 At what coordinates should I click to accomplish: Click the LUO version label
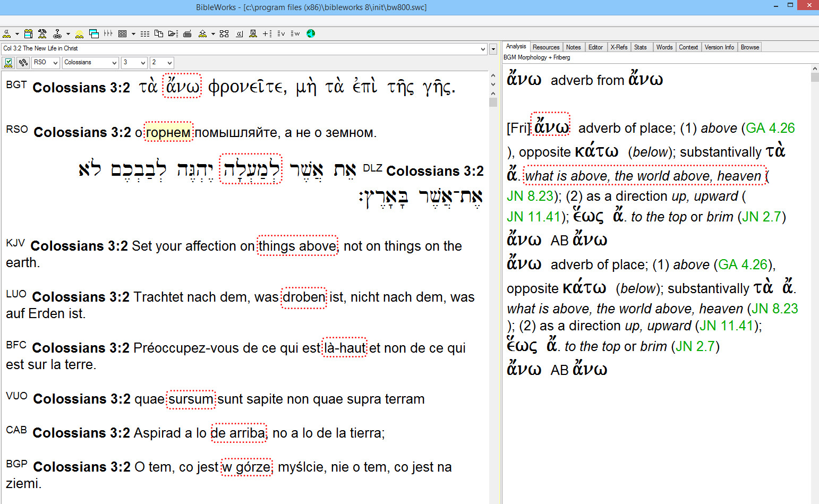[16, 294]
